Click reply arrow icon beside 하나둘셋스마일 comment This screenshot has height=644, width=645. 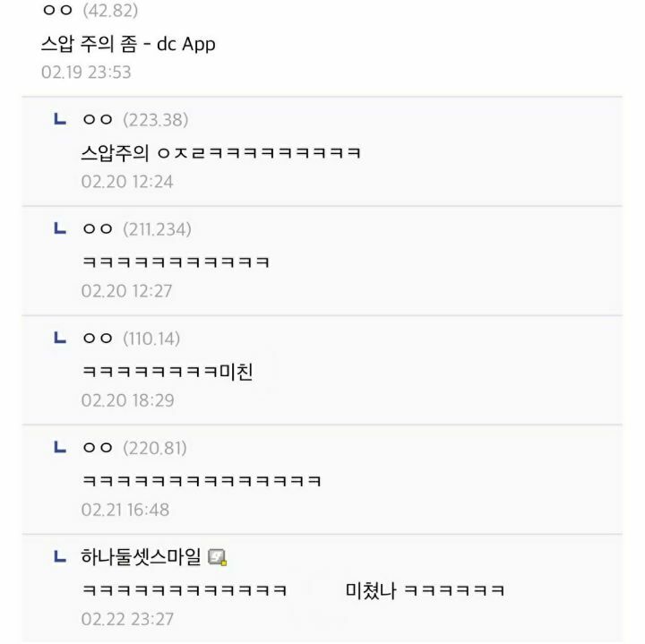tap(60, 556)
